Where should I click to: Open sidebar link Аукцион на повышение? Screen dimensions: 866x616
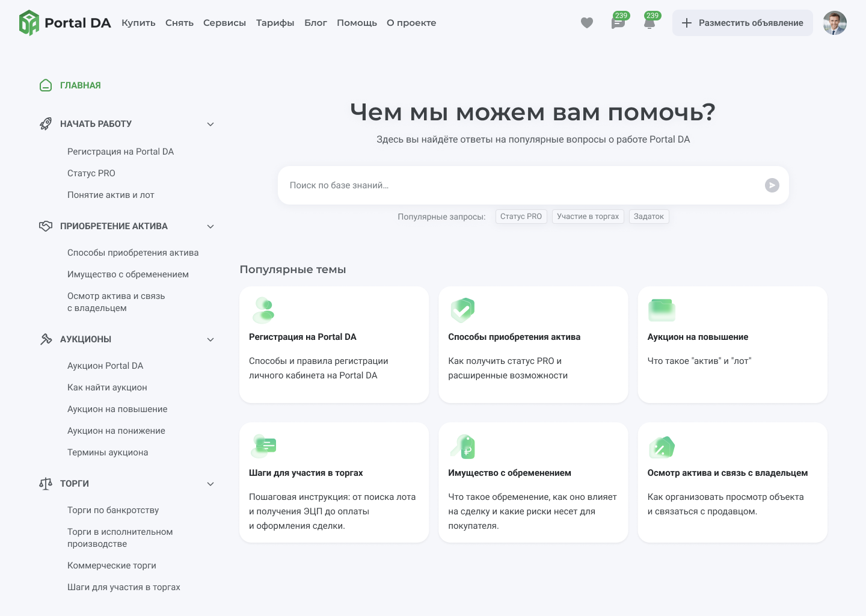coord(117,409)
